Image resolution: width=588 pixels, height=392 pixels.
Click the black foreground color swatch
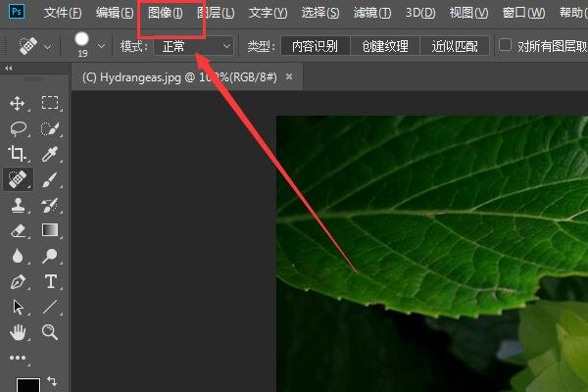(28, 385)
